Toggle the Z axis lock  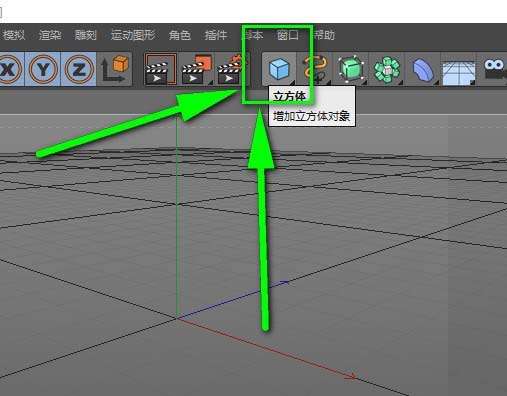point(79,69)
